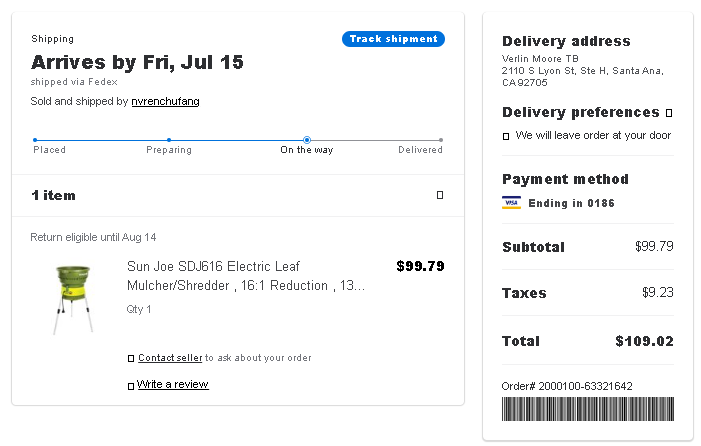Click the order barcode image

pos(587,409)
